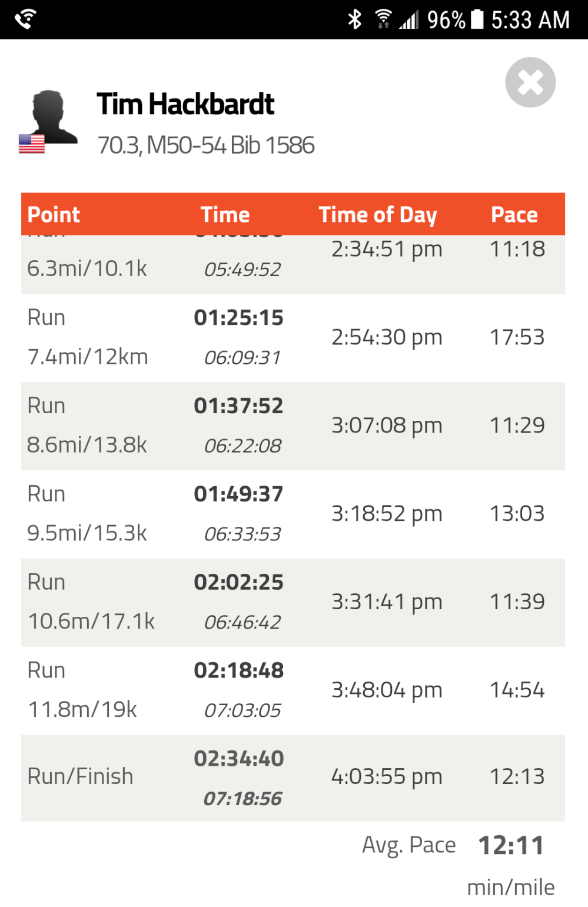This screenshot has width=588, height=907.
Task: Tap the battery indicator icon
Action: pyautogui.click(x=477, y=19)
